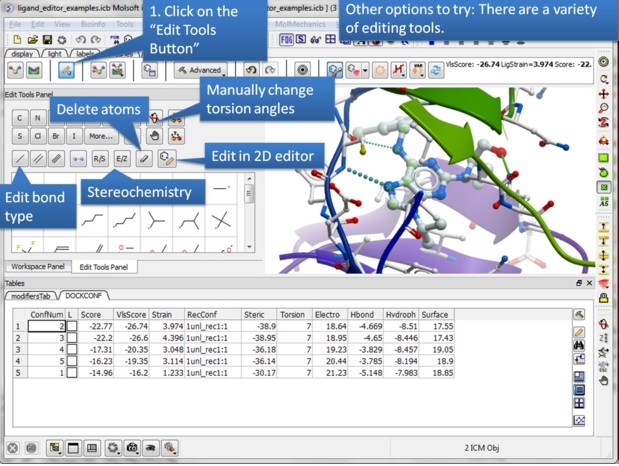Select the ConfNum cell in row 1
The image size is (619, 466).
click(46, 326)
